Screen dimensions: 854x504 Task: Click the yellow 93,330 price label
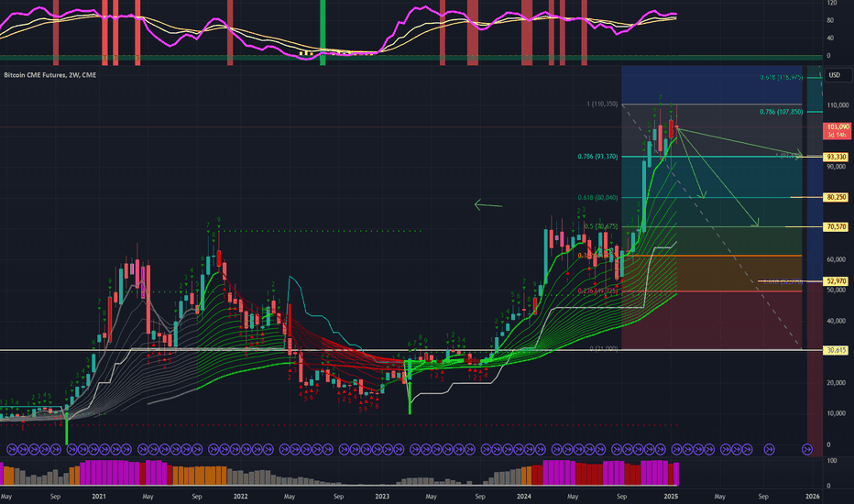(x=837, y=157)
